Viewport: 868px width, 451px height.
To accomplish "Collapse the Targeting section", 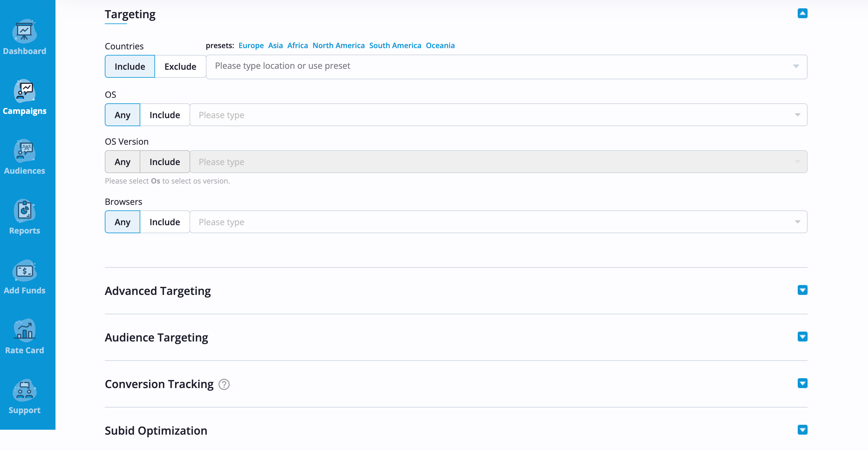I will (x=802, y=13).
